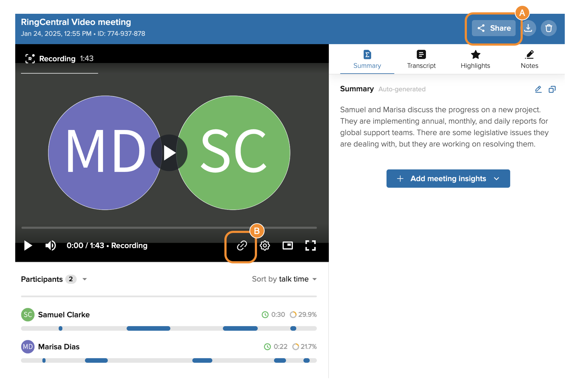Seek on the video progress bar
This screenshot has height=392, width=580.
[x=169, y=228]
